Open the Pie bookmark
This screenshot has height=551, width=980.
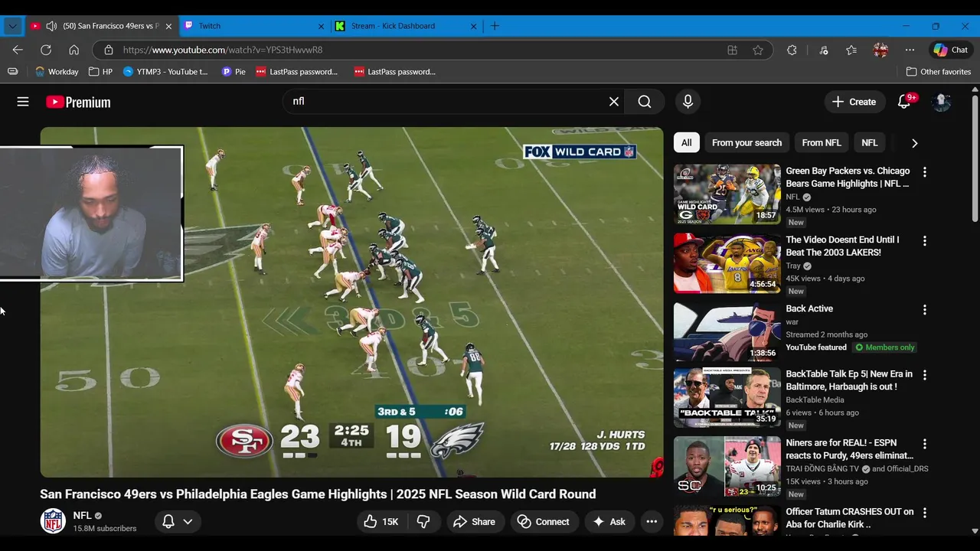(x=234, y=72)
